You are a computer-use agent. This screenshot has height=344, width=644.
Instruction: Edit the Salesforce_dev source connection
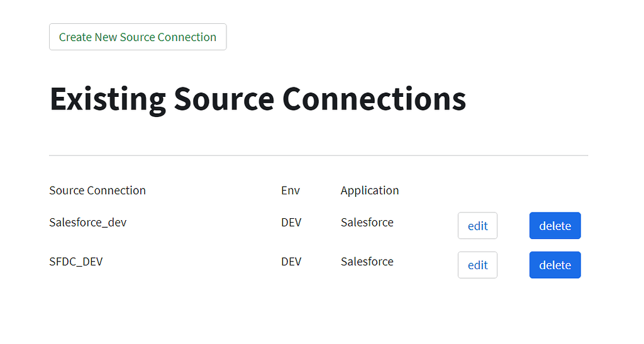[x=477, y=226]
